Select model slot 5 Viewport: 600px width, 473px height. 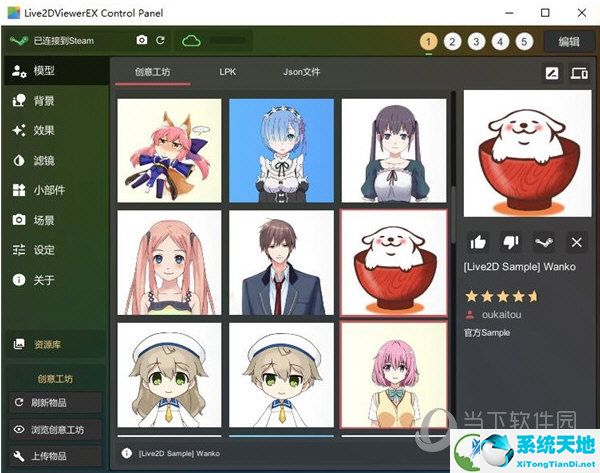524,41
